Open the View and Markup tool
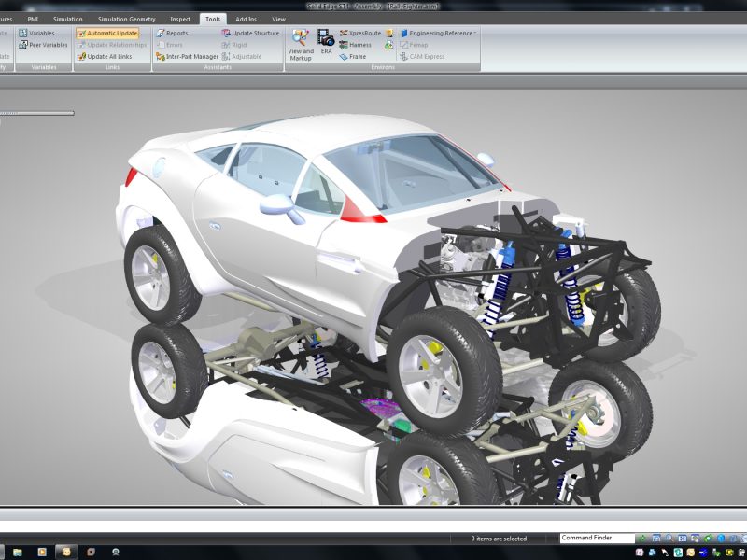Image resolution: width=747 pixels, height=560 pixels. click(300, 44)
